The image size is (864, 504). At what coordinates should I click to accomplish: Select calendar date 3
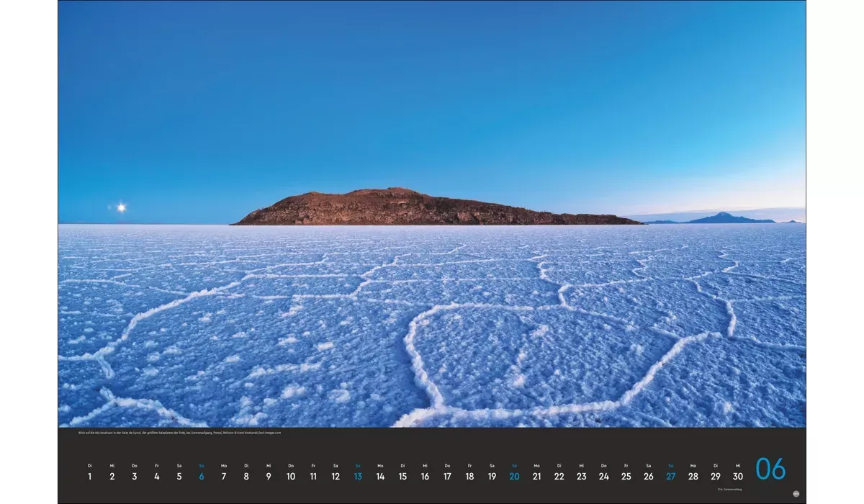point(135,477)
